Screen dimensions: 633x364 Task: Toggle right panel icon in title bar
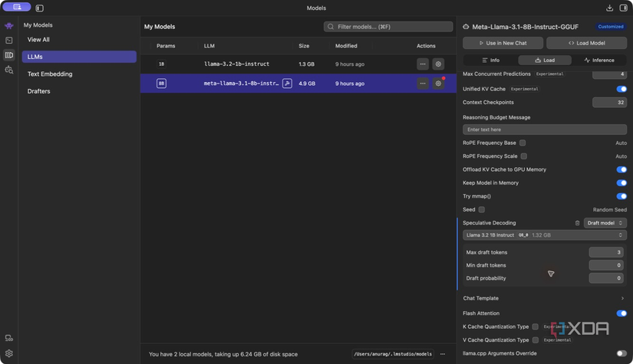pos(623,8)
